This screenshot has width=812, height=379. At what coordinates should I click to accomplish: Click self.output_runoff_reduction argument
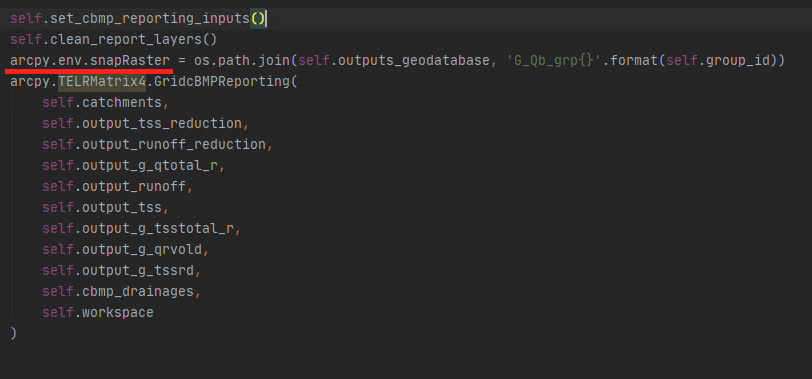[154, 144]
